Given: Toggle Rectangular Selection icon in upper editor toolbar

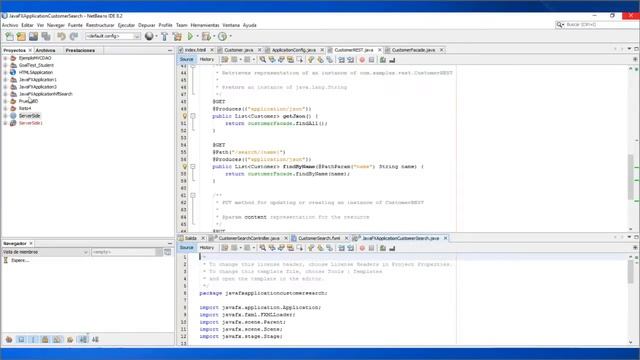Looking at the screenshot, I should [300, 60].
